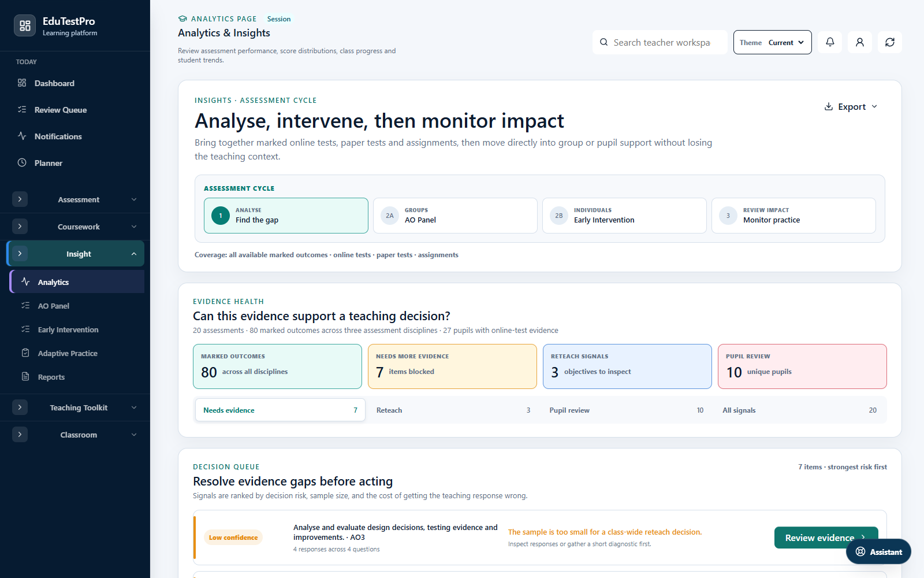Click the Reteach Signals card
Image resolution: width=924 pixels, height=578 pixels.
click(627, 366)
